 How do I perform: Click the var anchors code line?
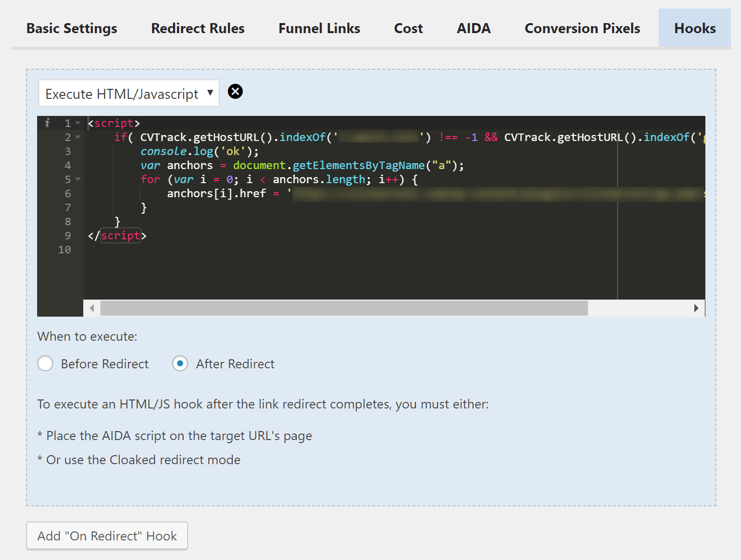[x=302, y=165]
